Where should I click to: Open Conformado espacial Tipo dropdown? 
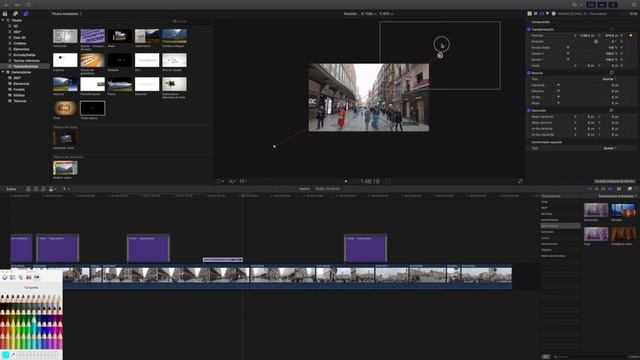pos(609,148)
